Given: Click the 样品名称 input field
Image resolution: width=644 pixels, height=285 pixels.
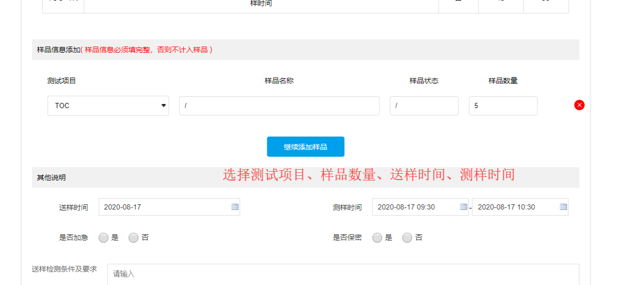Looking at the screenshot, I should pyautogui.click(x=279, y=106).
